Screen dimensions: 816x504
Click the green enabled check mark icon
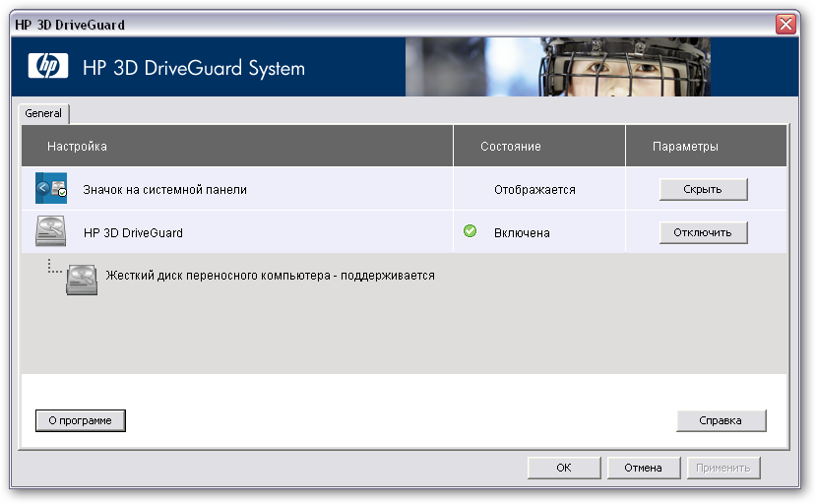tap(470, 230)
